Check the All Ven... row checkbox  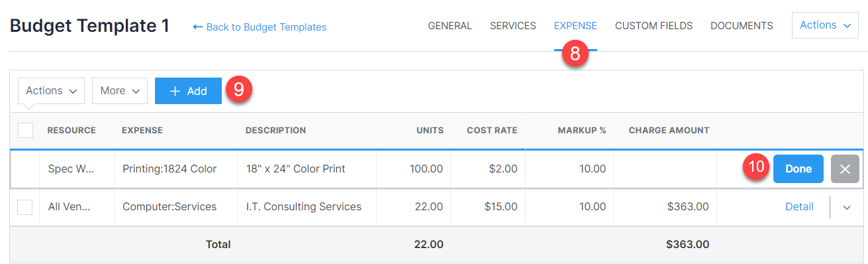pyautogui.click(x=25, y=207)
